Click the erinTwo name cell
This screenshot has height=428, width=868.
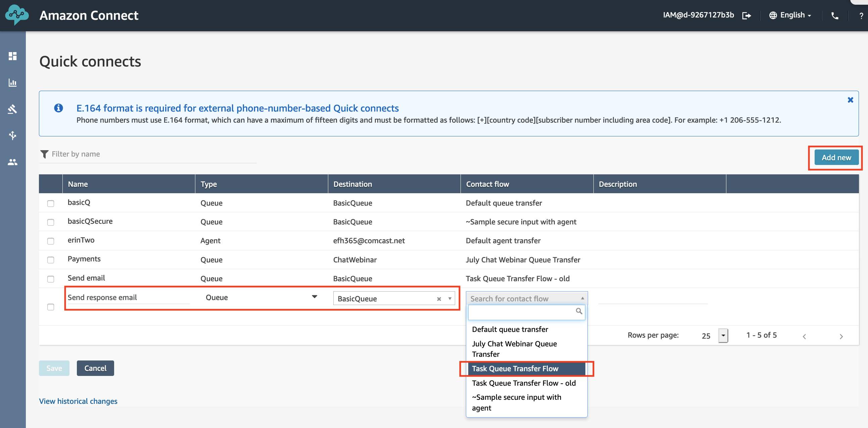click(x=81, y=240)
